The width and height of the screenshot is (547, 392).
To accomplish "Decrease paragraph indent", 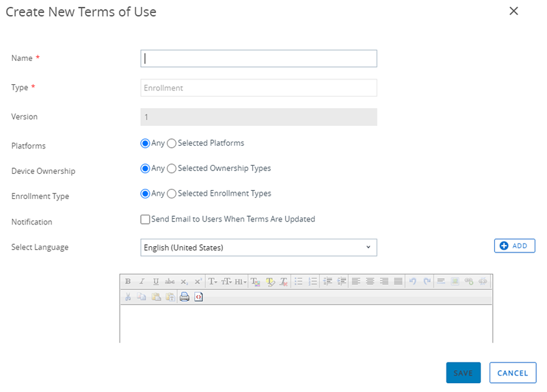I will pyautogui.click(x=328, y=281).
